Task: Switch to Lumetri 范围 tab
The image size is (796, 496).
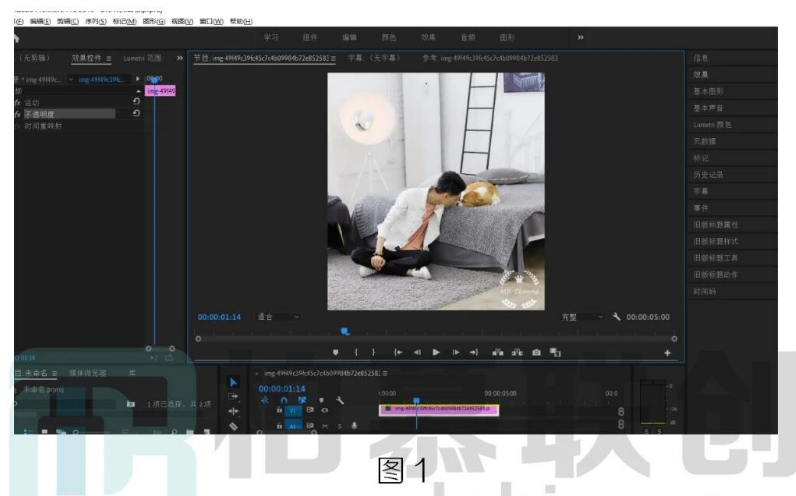Action: [142, 58]
